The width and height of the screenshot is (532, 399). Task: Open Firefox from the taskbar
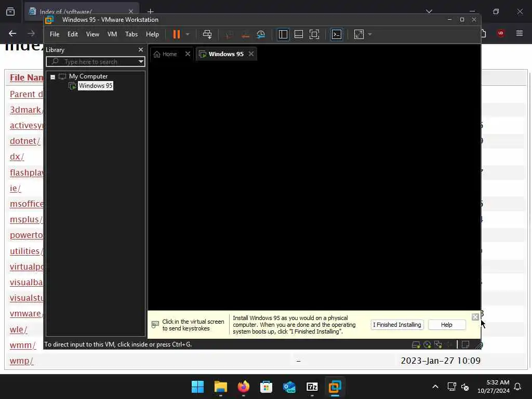click(243, 387)
